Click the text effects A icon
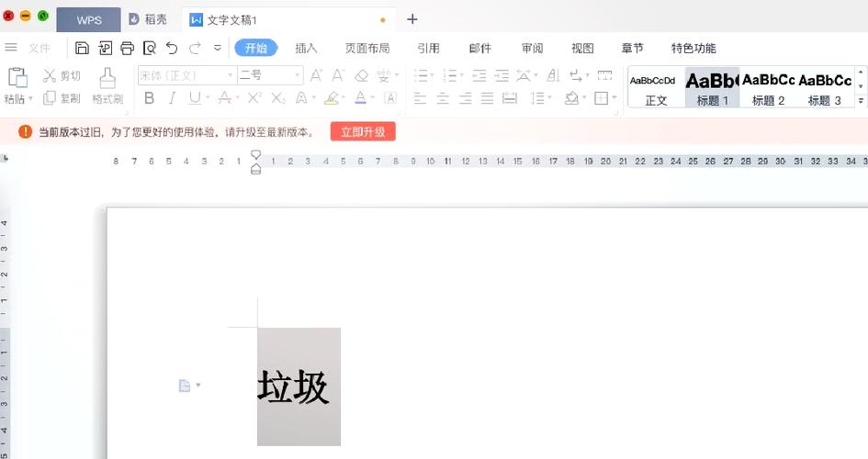Viewport: 868px width, 459px height. pyautogui.click(x=301, y=98)
